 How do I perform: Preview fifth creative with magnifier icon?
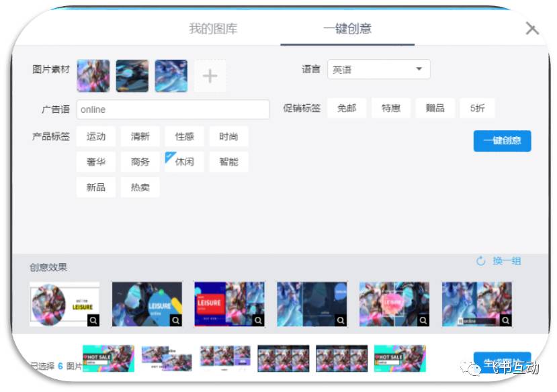423,320
